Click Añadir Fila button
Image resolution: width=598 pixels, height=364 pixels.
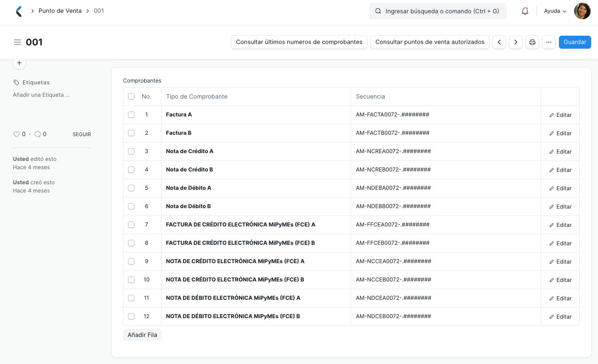point(142,335)
